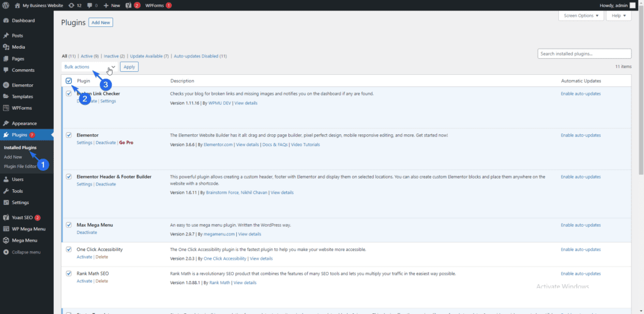This screenshot has height=314, width=644.
Task: Open the Bulk actions dropdown
Action: [x=89, y=66]
